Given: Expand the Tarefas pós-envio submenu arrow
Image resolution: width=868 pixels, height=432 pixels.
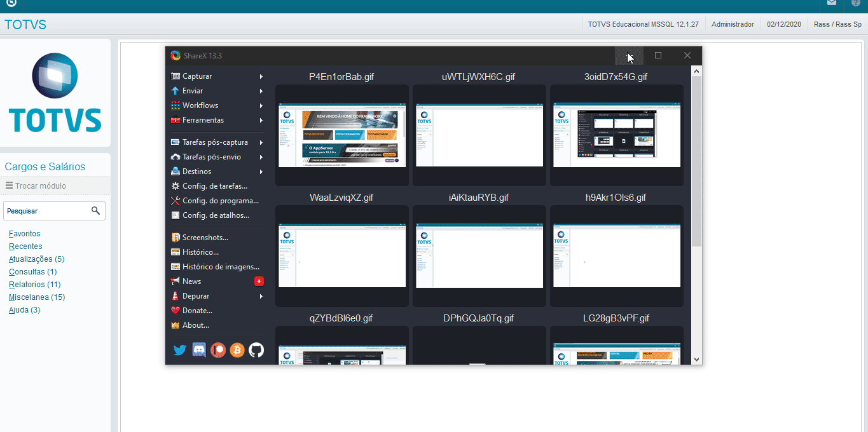Looking at the screenshot, I should point(261,157).
